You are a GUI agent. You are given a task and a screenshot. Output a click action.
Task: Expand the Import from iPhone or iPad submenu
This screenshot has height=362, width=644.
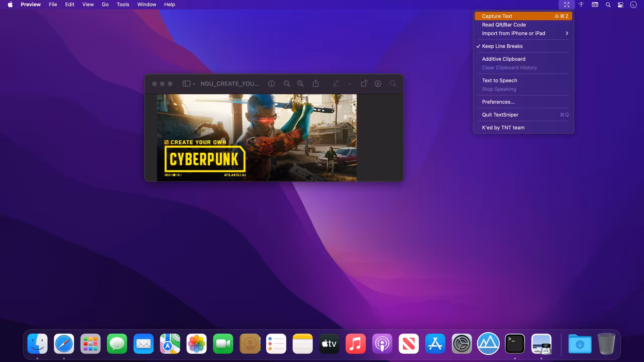click(523, 33)
